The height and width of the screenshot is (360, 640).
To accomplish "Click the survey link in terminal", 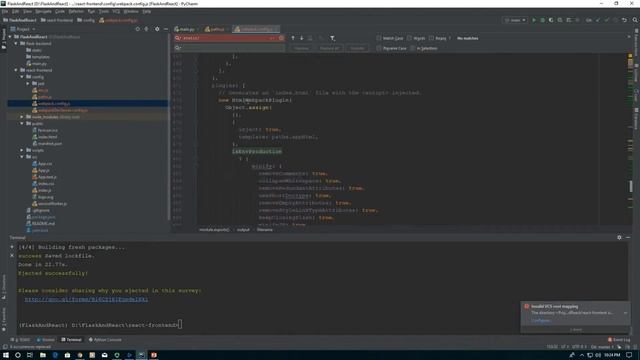I will (x=86, y=299).
